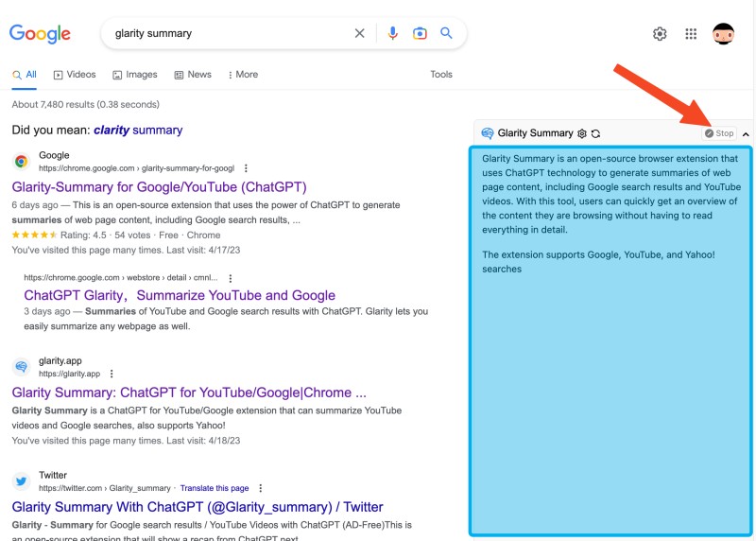756x541 pixels.
Task: Click the 'About 7,480 results' text
Action: pyautogui.click(x=86, y=105)
